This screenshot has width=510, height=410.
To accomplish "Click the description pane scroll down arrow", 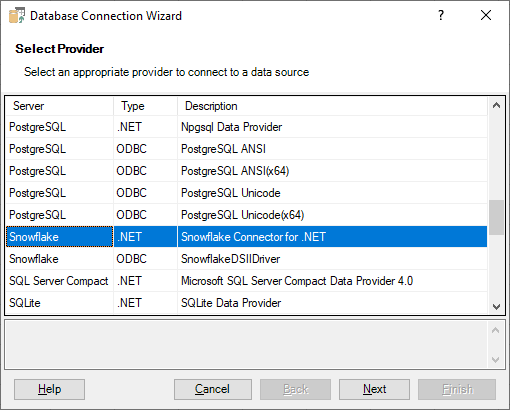I will (x=495, y=360).
